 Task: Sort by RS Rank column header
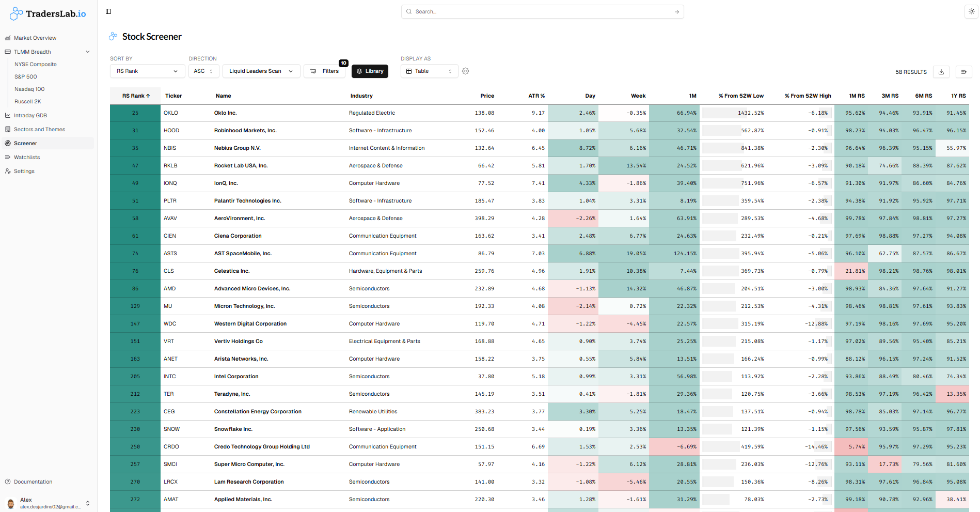point(136,96)
